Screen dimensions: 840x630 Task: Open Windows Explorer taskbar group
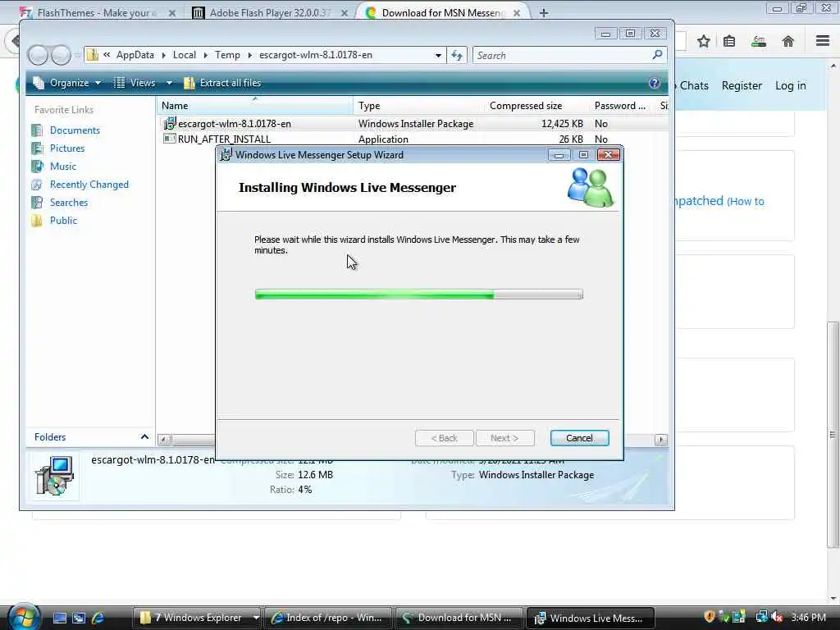tap(196, 618)
